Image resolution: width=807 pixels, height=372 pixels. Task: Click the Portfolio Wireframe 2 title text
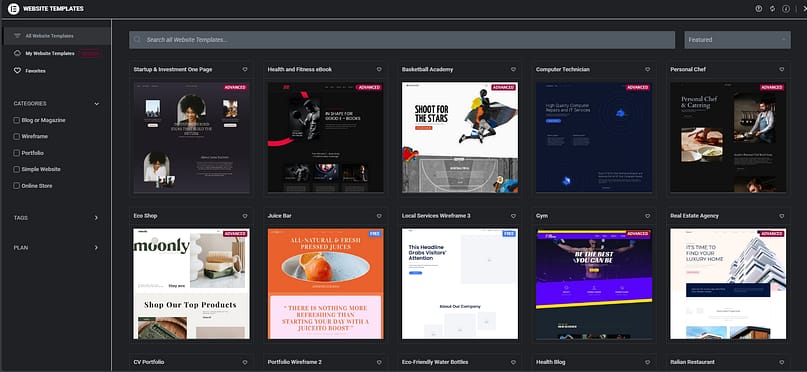point(294,362)
